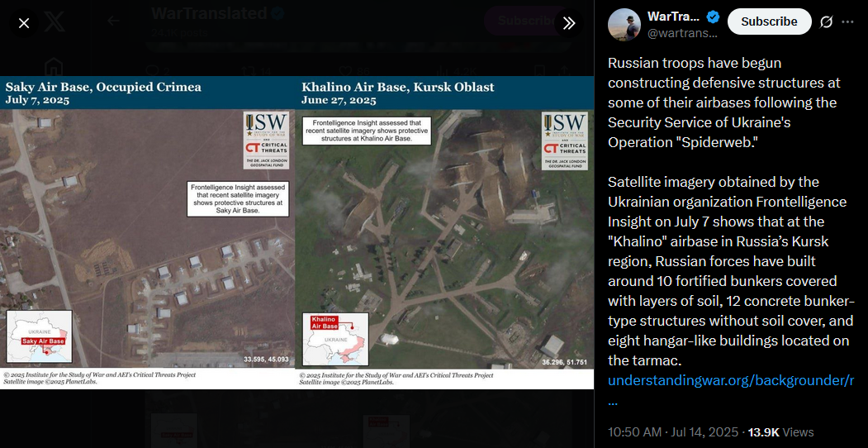
Task: Open the Saky Air Base satellite image
Action: [147, 232]
